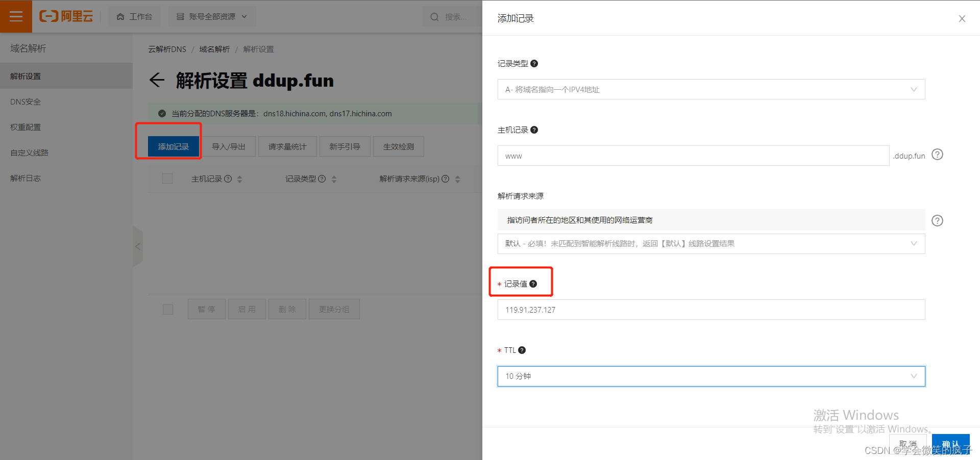Image resolution: width=980 pixels, height=460 pixels.
Task: Sort by 主机记录 column
Action: [239, 179]
